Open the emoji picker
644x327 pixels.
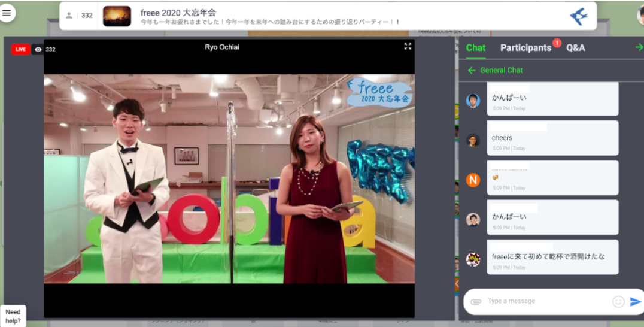[x=618, y=302]
